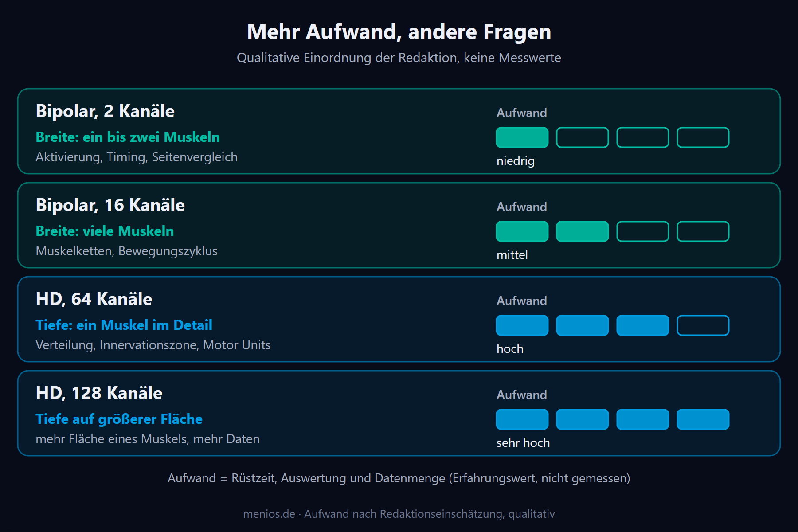Click 'Tiefe: ein Muskel im Detail'
The width and height of the screenshot is (798, 532).
124,325
